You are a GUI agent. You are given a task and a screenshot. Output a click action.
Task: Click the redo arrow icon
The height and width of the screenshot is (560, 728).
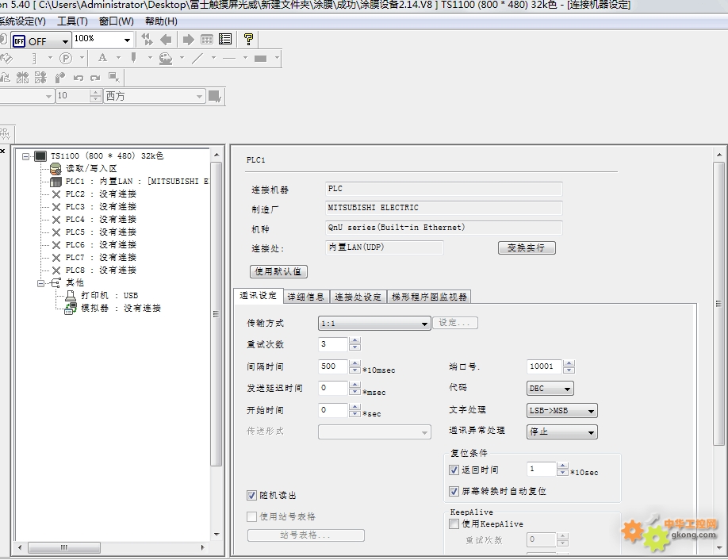(x=96, y=78)
